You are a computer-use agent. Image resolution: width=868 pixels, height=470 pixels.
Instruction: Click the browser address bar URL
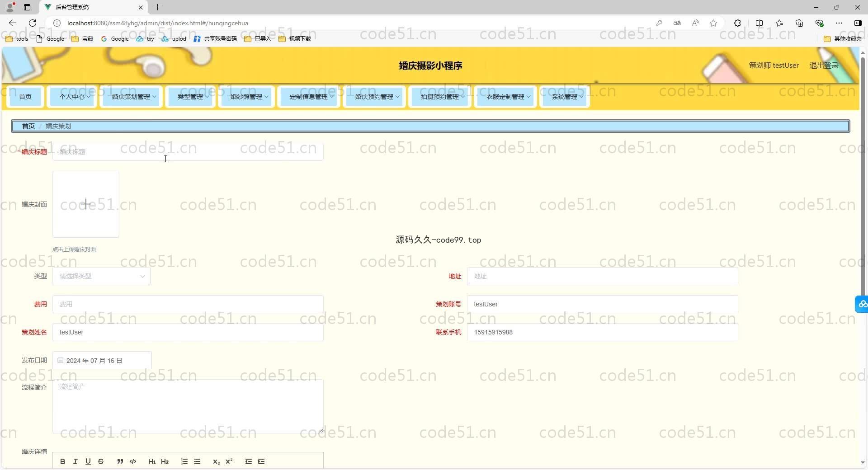click(x=157, y=23)
